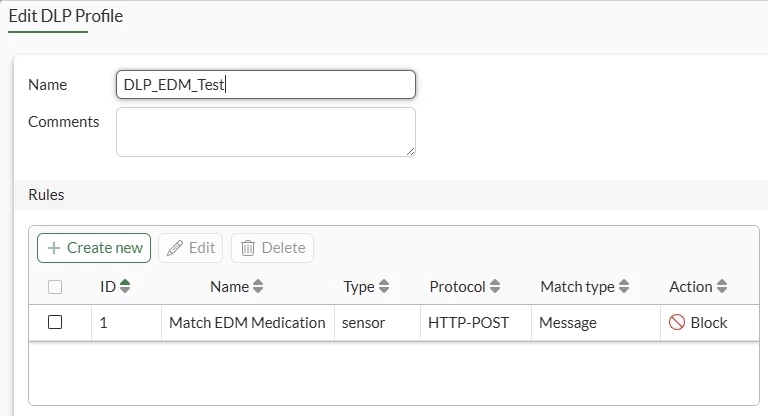The height and width of the screenshot is (416, 768).
Task: Click the plus icon in Create new
Action: tap(54, 248)
